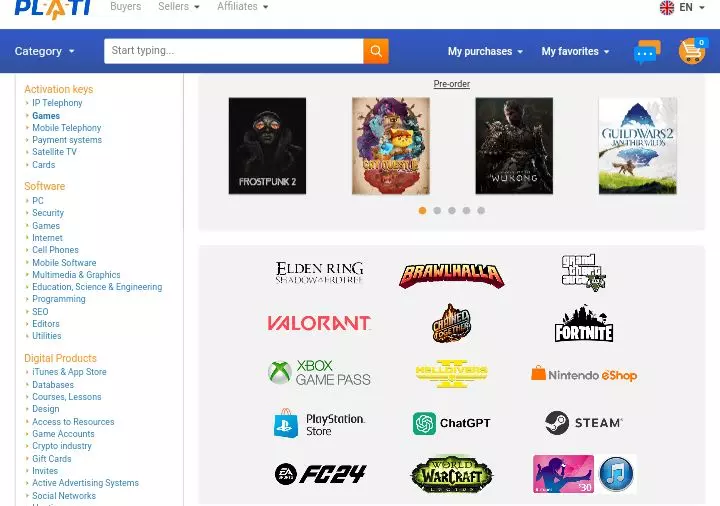The image size is (720, 506).
Task: Open the Gift Cards category
Action: coord(51,458)
